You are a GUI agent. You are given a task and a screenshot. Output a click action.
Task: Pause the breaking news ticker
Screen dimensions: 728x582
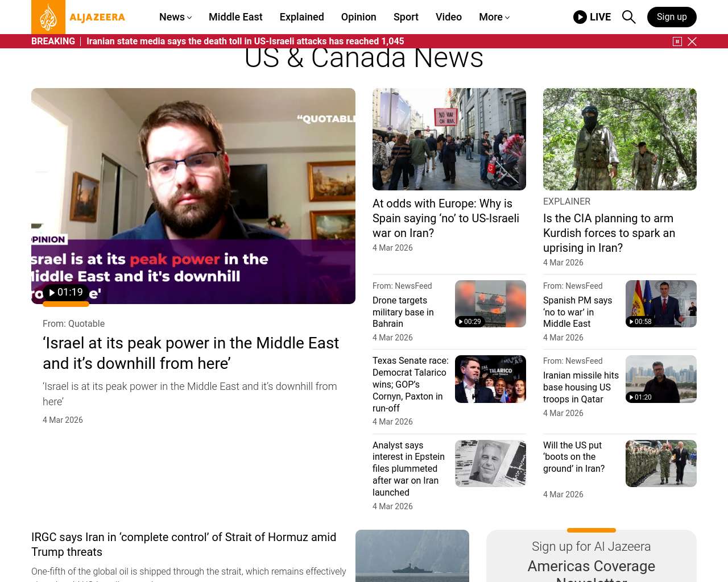(x=677, y=41)
